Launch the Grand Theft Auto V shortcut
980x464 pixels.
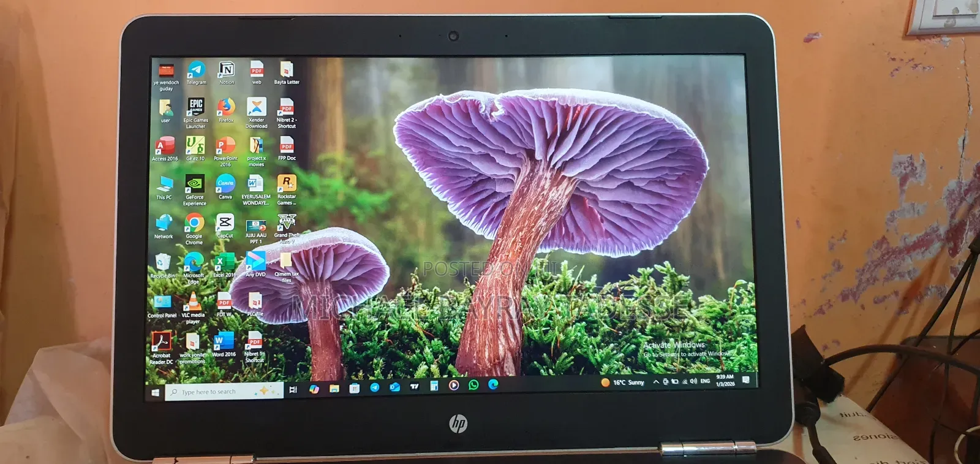tap(287, 229)
